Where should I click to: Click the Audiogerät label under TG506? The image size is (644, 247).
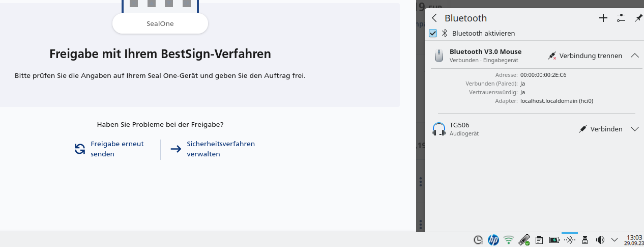tap(464, 133)
